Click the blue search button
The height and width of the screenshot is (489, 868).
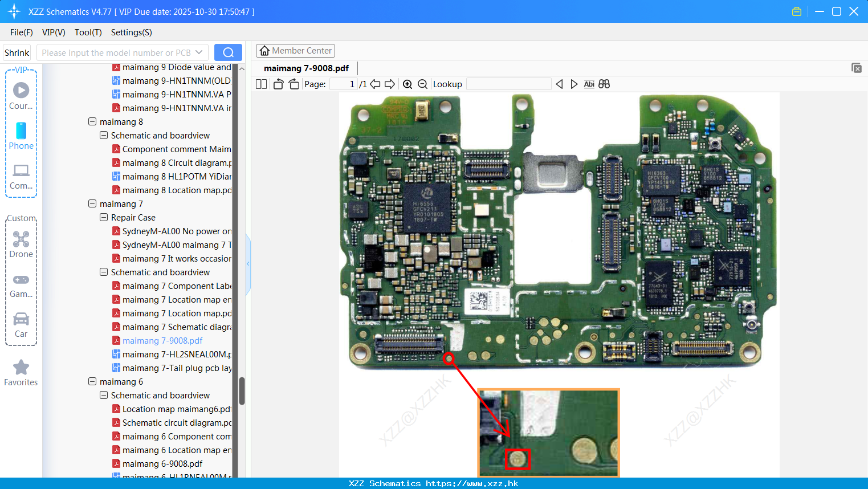coord(228,52)
